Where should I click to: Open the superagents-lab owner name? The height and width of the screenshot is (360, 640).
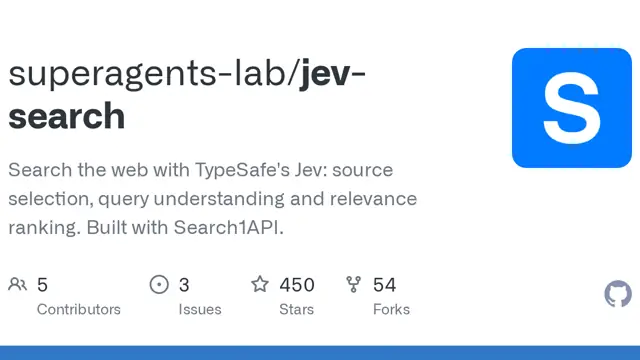[x=147, y=73]
